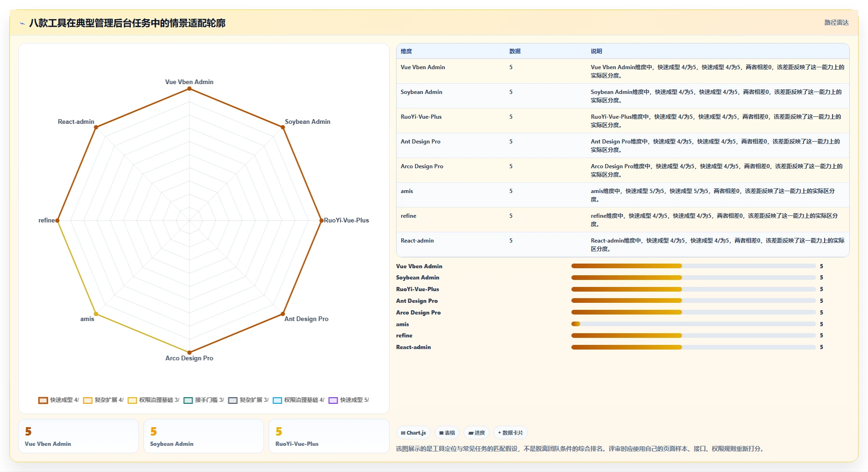
Task: Click the Ant Design Pro radar data point
Action: pos(283,314)
